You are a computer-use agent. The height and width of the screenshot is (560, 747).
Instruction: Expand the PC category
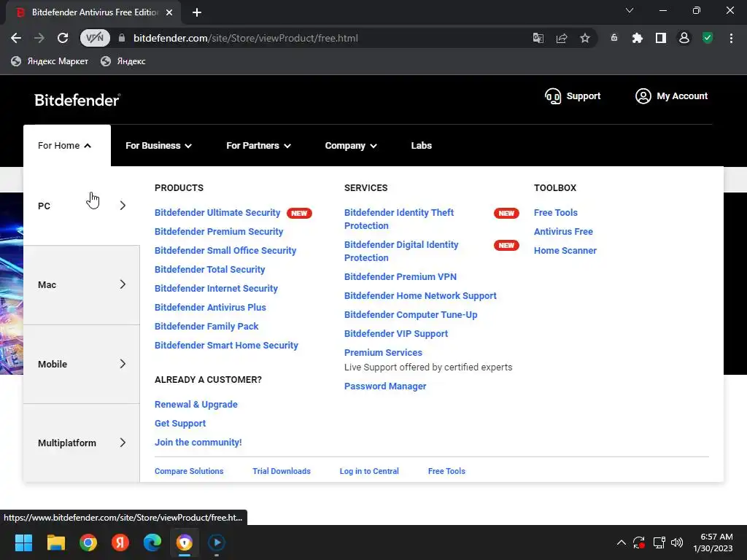82,206
